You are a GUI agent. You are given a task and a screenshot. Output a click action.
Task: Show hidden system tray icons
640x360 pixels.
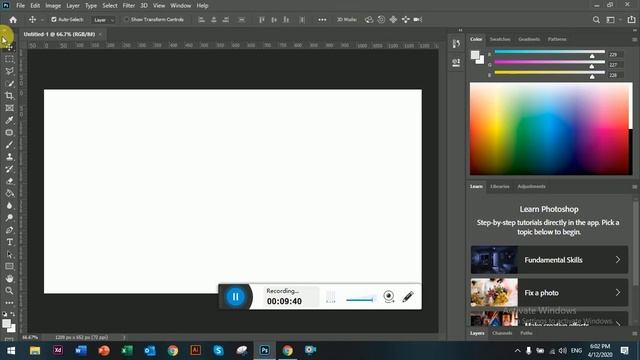coord(518,351)
